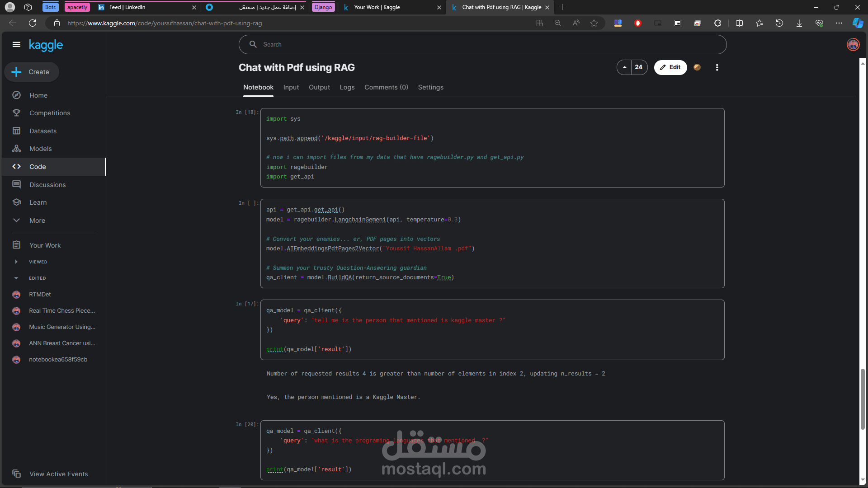Expand the More sidebar section
The image size is (868, 488).
[x=37, y=221]
